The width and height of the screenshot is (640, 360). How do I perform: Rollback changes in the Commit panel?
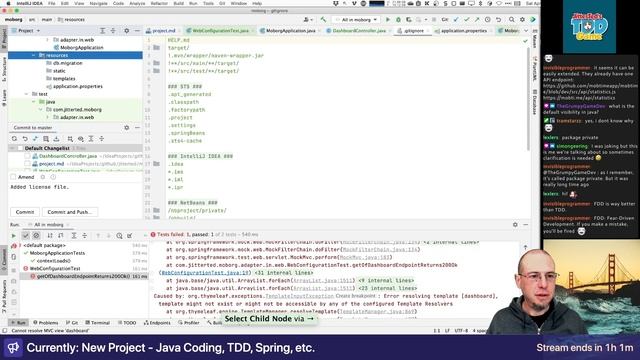pos(25,139)
